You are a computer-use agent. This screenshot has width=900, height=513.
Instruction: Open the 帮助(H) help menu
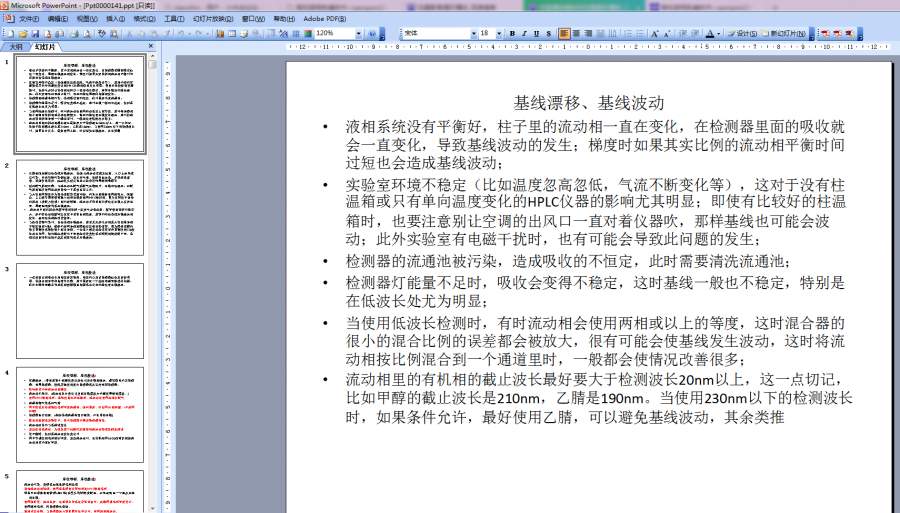point(284,19)
